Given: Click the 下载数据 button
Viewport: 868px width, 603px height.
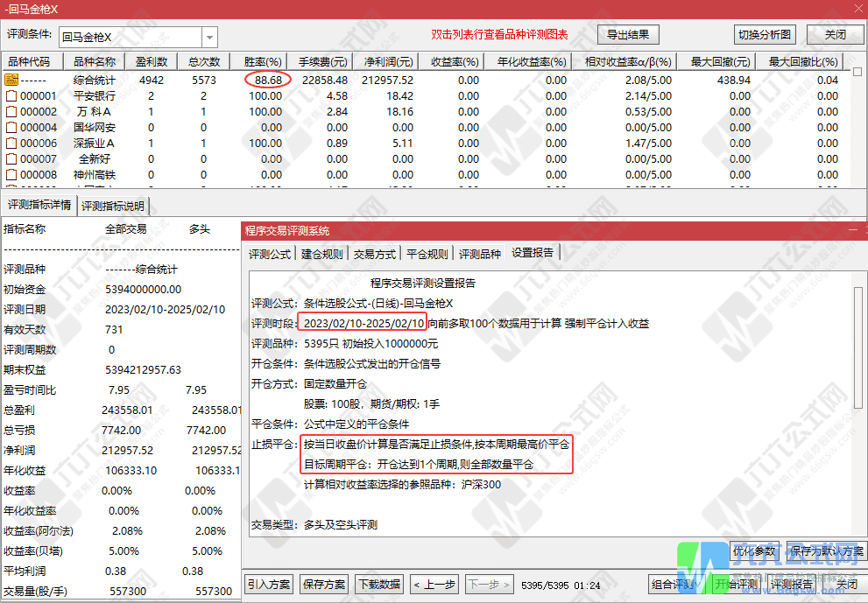Looking at the screenshot, I should click(x=379, y=584).
